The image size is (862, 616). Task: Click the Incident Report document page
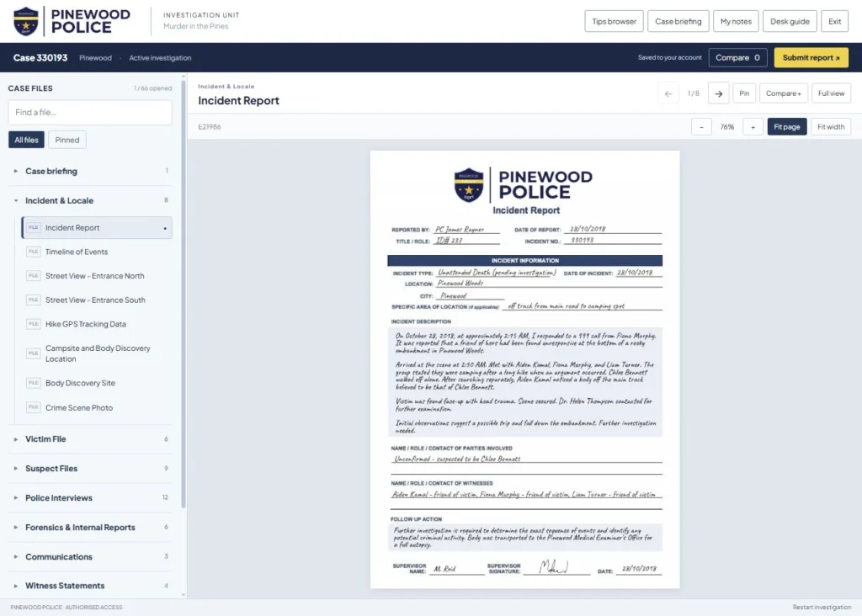tap(525, 369)
